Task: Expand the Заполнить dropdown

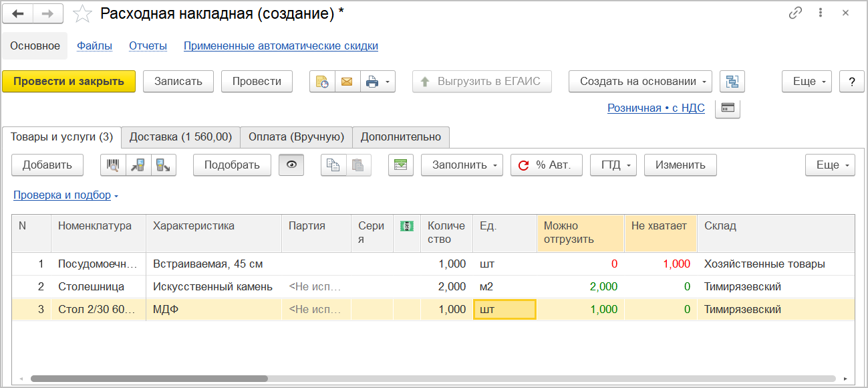Action: tap(462, 165)
